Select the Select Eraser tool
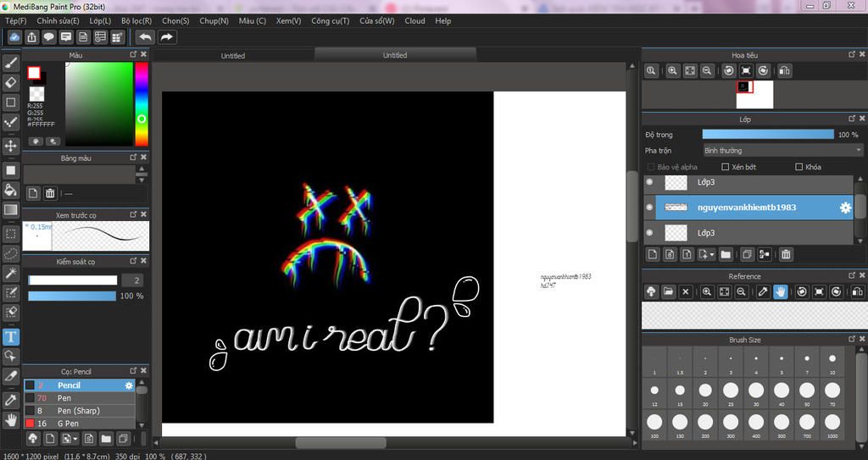The height and width of the screenshot is (460, 868). point(10,313)
